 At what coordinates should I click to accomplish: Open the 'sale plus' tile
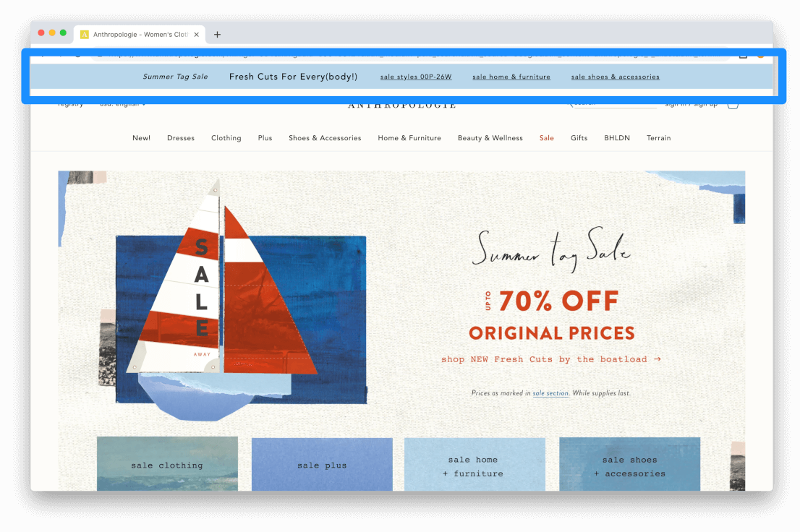322,464
